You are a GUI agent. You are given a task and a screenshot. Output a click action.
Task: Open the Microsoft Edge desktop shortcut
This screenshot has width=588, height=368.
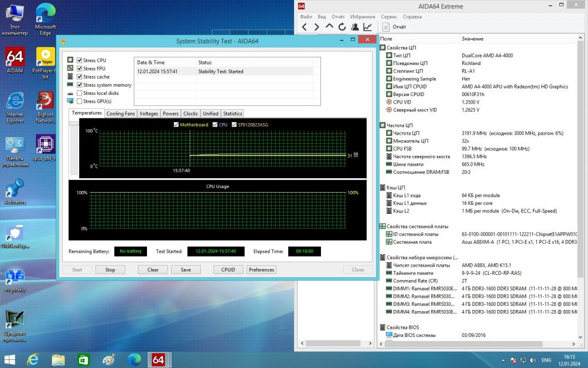[45, 20]
